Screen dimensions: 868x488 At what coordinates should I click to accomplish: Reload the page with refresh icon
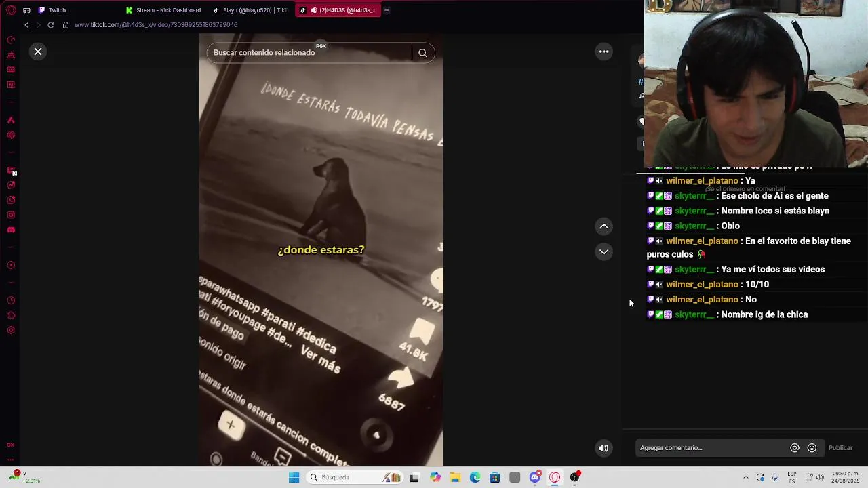pos(50,25)
